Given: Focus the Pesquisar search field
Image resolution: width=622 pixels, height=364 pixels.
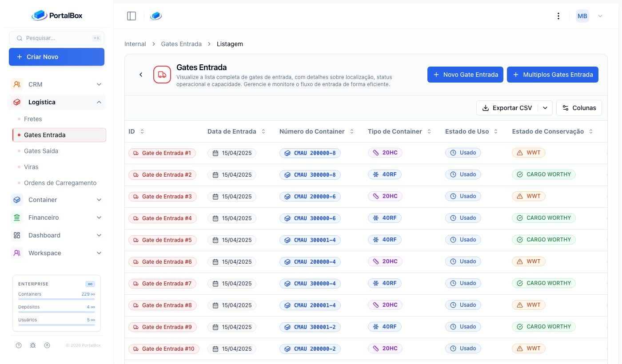Looking at the screenshot, I should (x=56, y=38).
